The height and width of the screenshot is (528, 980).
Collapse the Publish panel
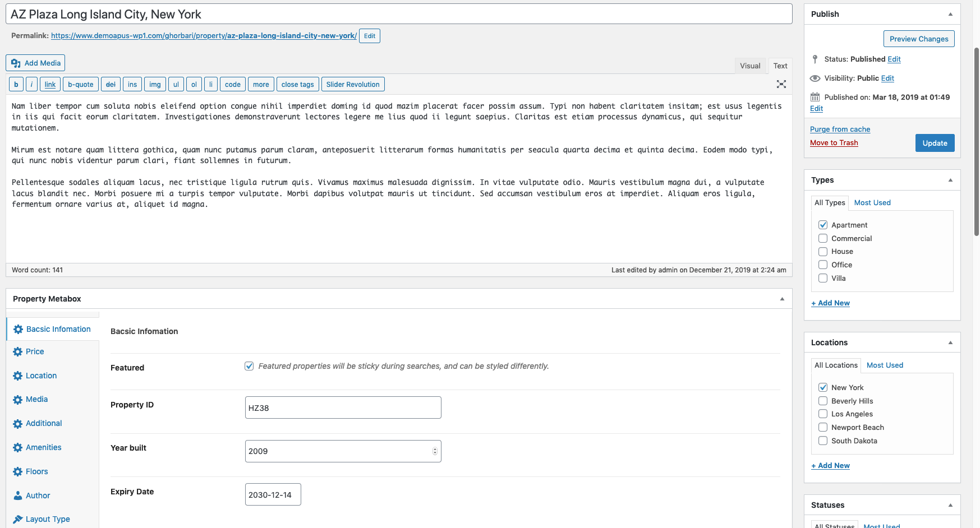pyautogui.click(x=950, y=14)
